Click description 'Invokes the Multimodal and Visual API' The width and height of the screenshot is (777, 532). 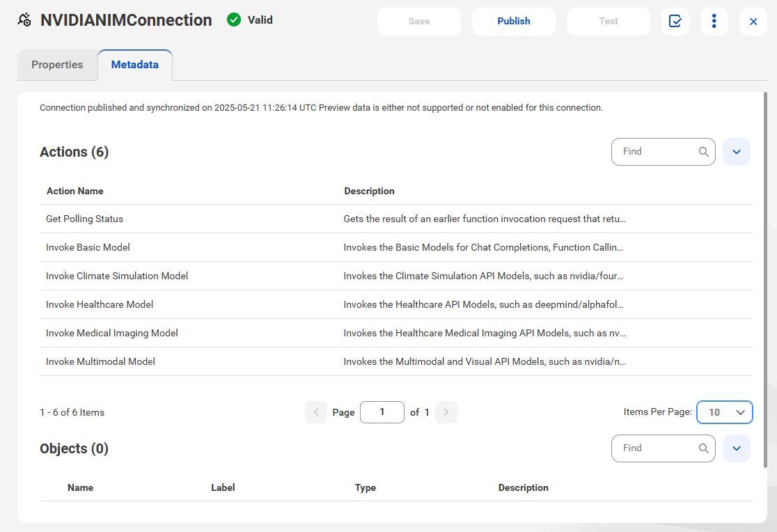485,361
